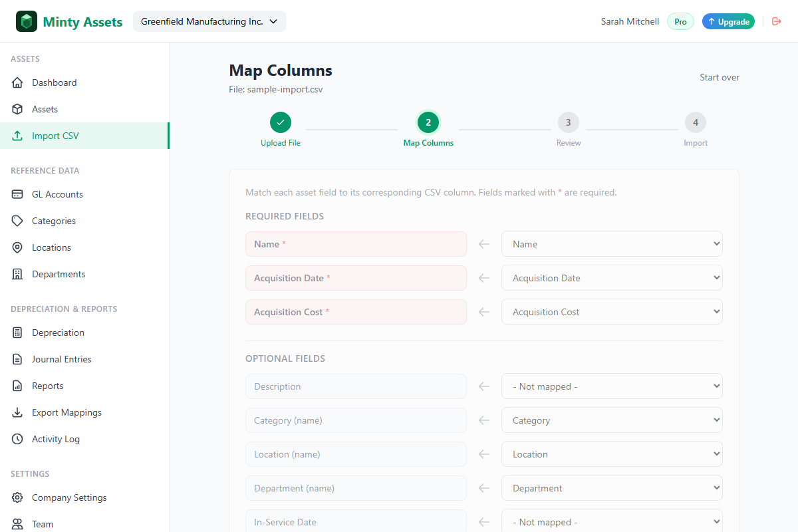The image size is (798, 532).
Task: Click the Category (name) field box
Action: pyautogui.click(x=356, y=420)
